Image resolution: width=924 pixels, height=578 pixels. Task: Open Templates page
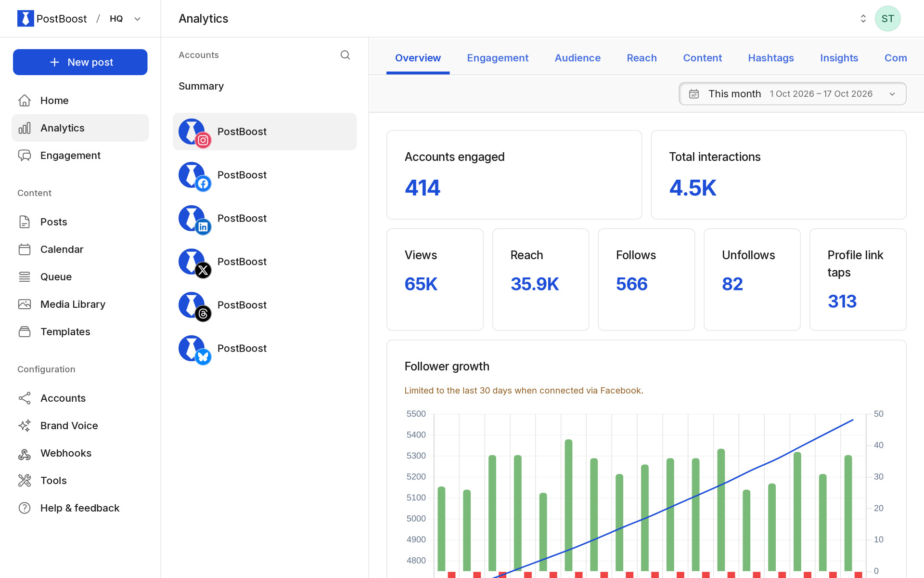[80, 331]
